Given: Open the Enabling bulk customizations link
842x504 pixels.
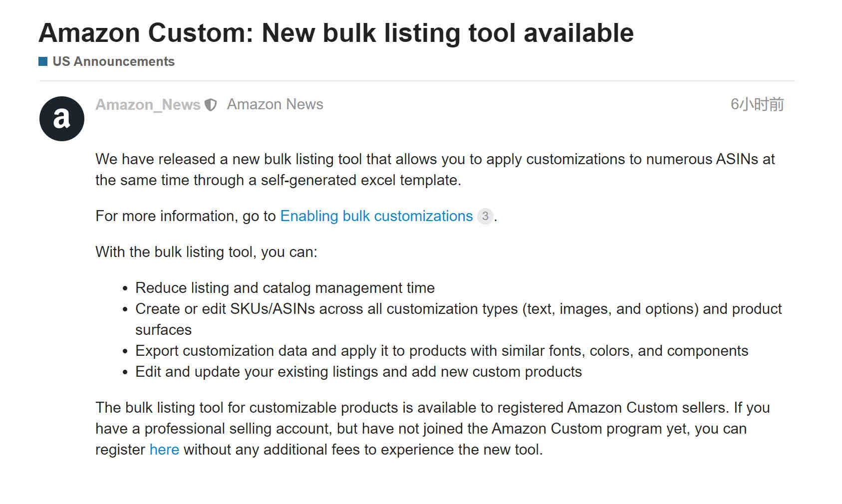Looking at the screenshot, I should tap(376, 216).
